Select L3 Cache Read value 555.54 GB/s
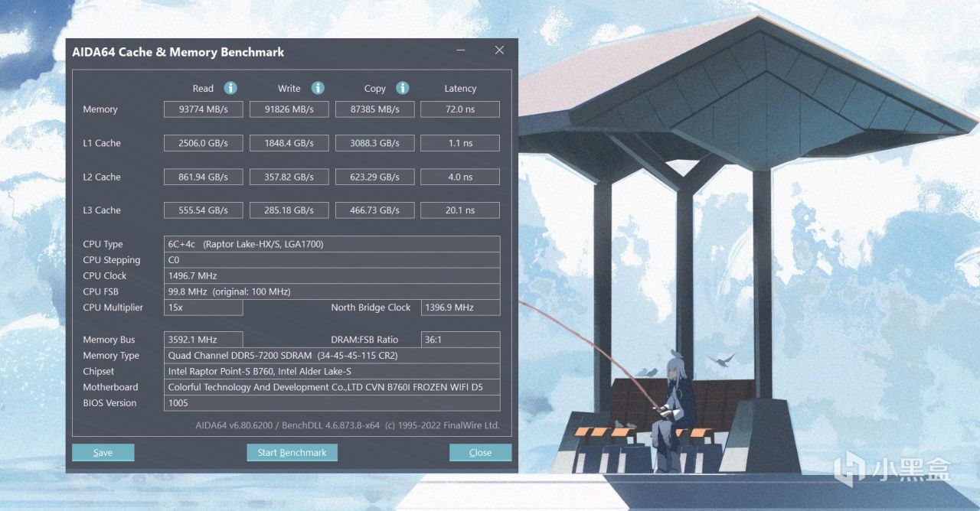This screenshot has height=511, width=980. (x=204, y=210)
